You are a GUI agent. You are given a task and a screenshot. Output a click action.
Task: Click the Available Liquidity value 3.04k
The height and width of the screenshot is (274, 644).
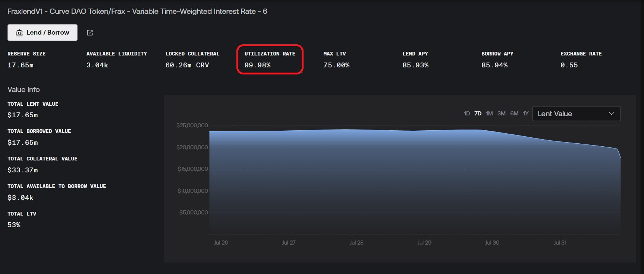click(97, 65)
